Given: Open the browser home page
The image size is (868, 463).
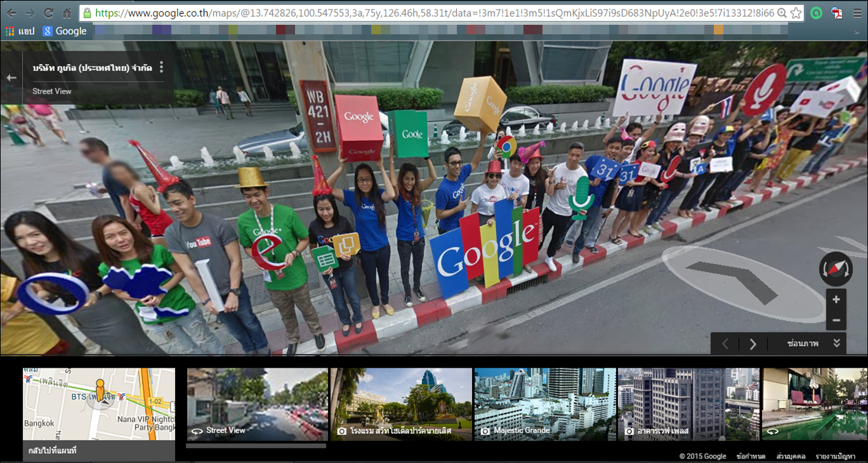Looking at the screenshot, I should point(67,13).
